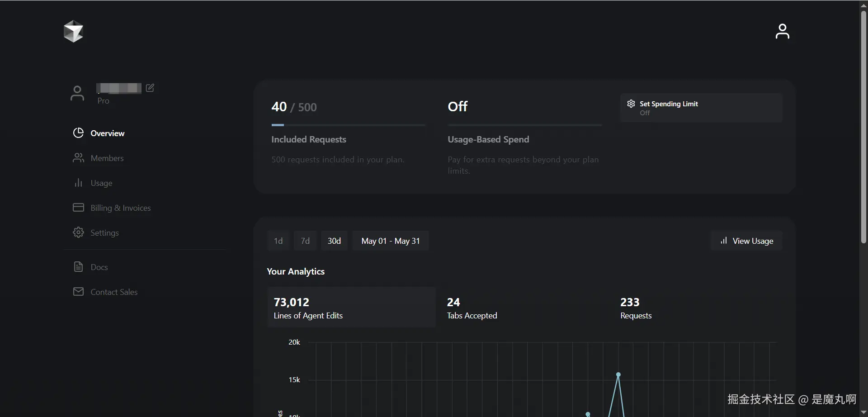868x417 pixels.
Task: Click the Docs document icon
Action: coord(78,267)
